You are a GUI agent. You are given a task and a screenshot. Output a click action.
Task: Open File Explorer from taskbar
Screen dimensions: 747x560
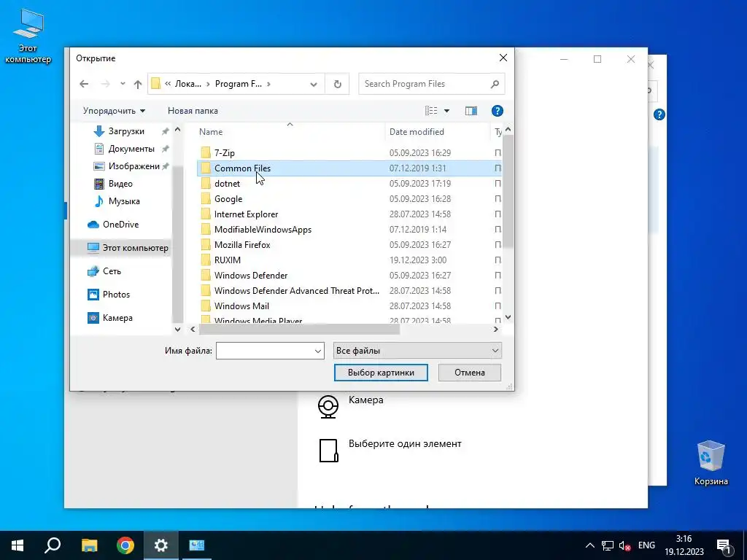(89, 545)
